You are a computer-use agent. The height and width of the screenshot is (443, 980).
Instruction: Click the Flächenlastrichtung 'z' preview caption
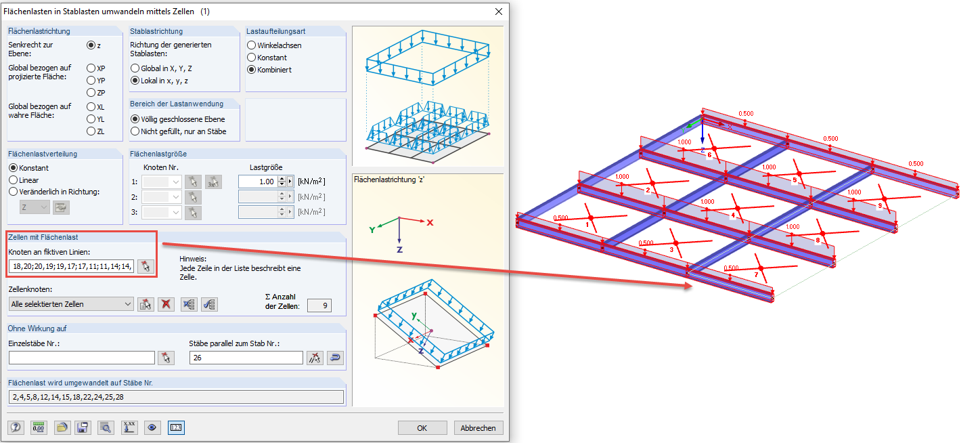click(x=388, y=179)
